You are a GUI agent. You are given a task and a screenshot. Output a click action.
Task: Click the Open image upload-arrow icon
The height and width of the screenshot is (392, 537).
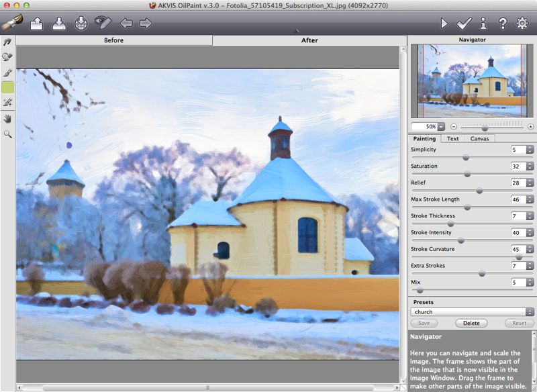(x=37, y=23)
